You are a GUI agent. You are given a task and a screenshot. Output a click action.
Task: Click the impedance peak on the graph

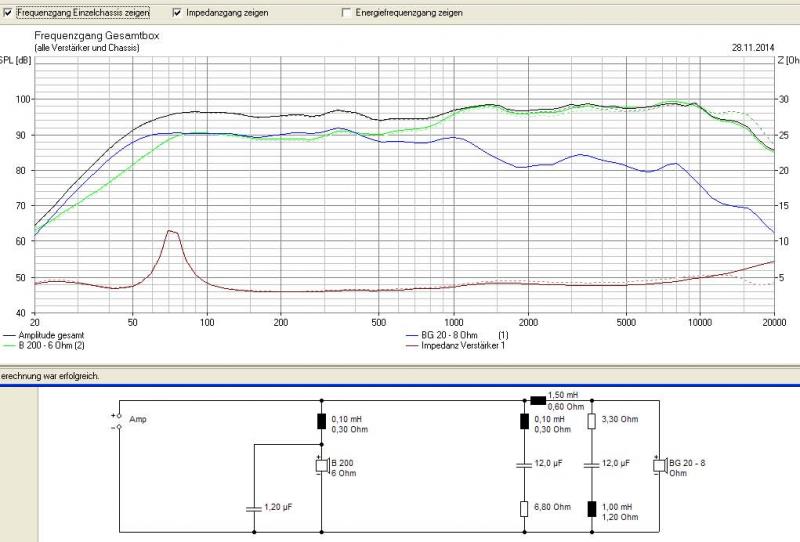pos(171,231)
